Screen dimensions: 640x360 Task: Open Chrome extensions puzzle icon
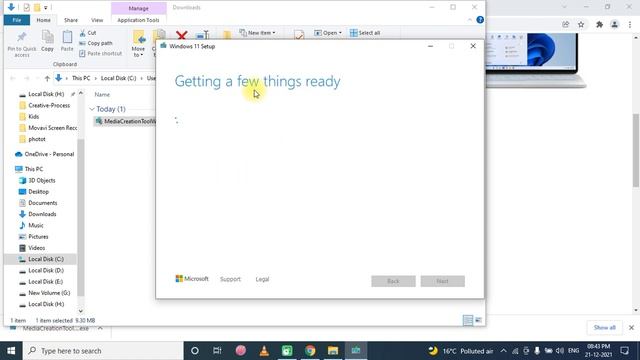pos(599,25)
